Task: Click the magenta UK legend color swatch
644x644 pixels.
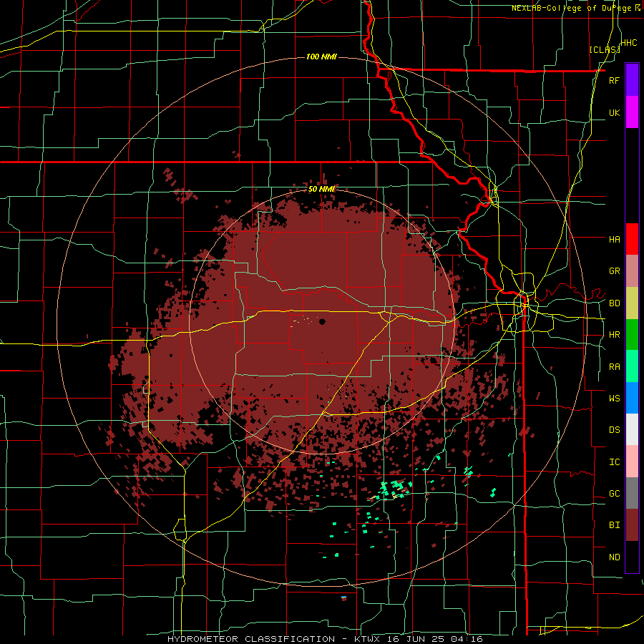Action: click(632, 112)
